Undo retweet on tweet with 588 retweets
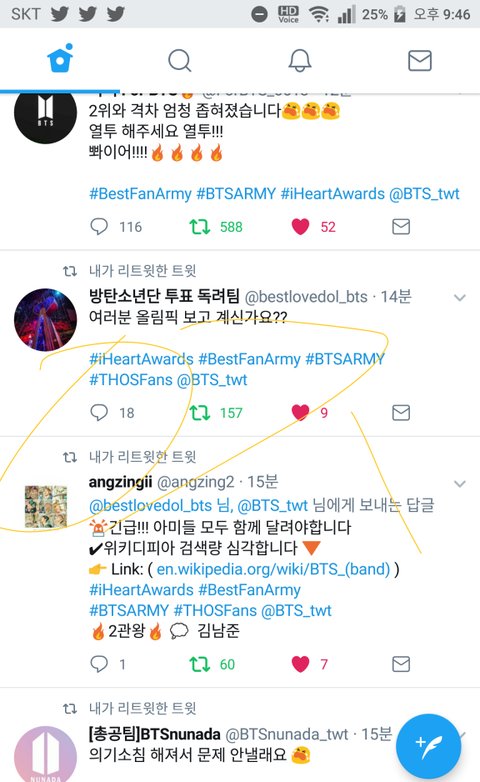 (200, 227)
